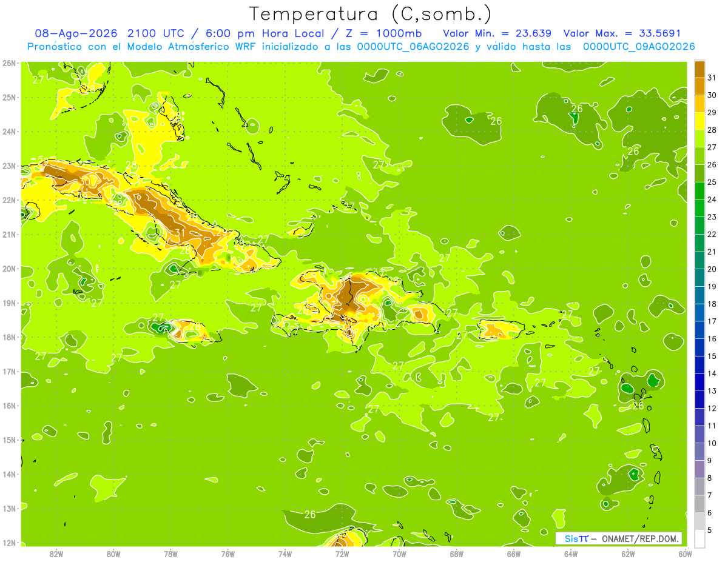
Task: Click the 'Valor Min. = 23.639' value
Action: (x=497, y=33)
